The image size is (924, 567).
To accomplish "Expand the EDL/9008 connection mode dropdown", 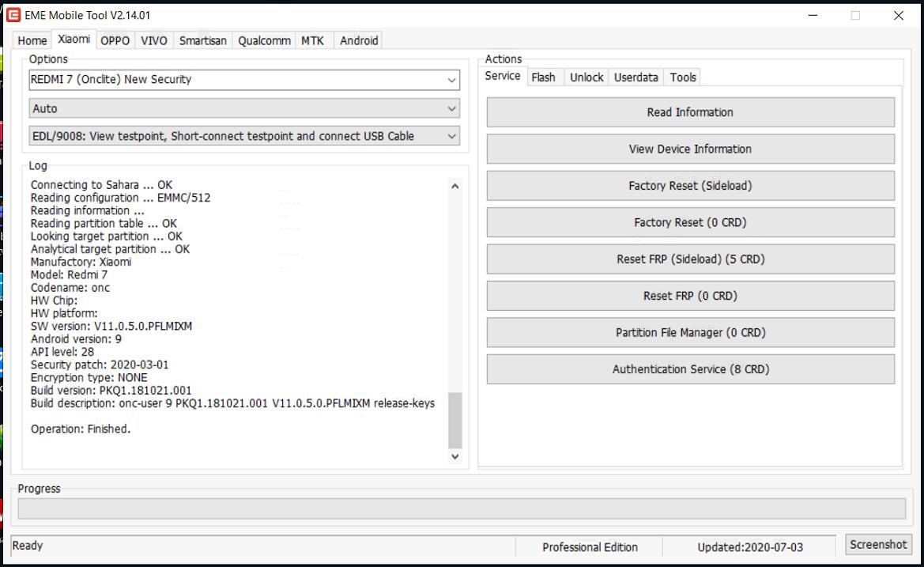I will coord(244,136).
